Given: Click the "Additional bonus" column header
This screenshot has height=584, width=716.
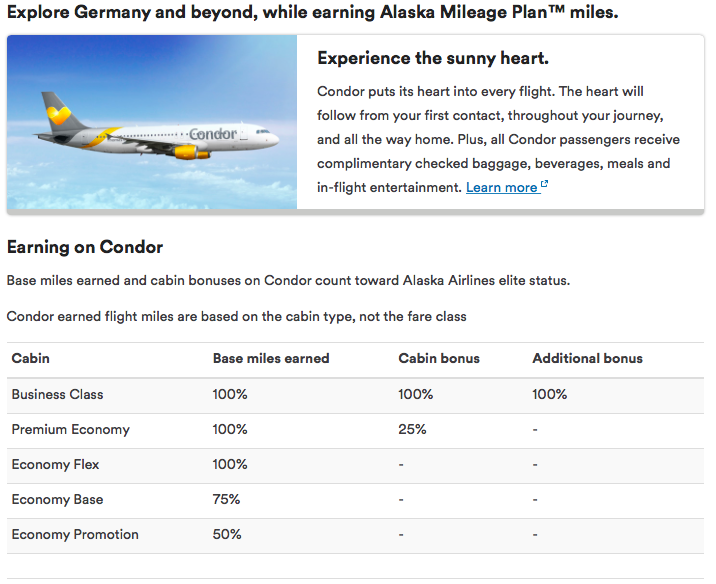Looking at the screenshot, I should pyautogui.click(x=587, y=358).
